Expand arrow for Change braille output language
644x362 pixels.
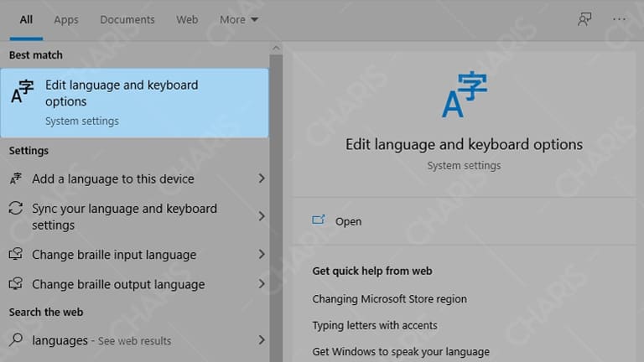(x=262, y=283)
